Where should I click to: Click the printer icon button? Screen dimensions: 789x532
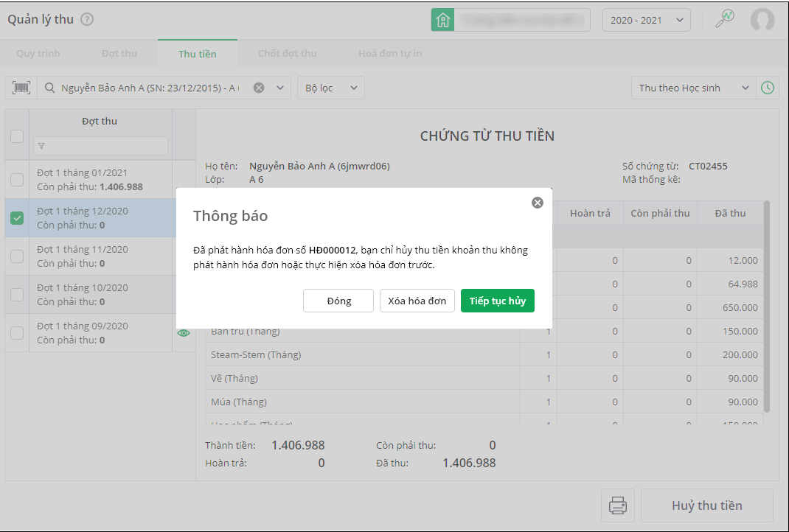[617, 505]
